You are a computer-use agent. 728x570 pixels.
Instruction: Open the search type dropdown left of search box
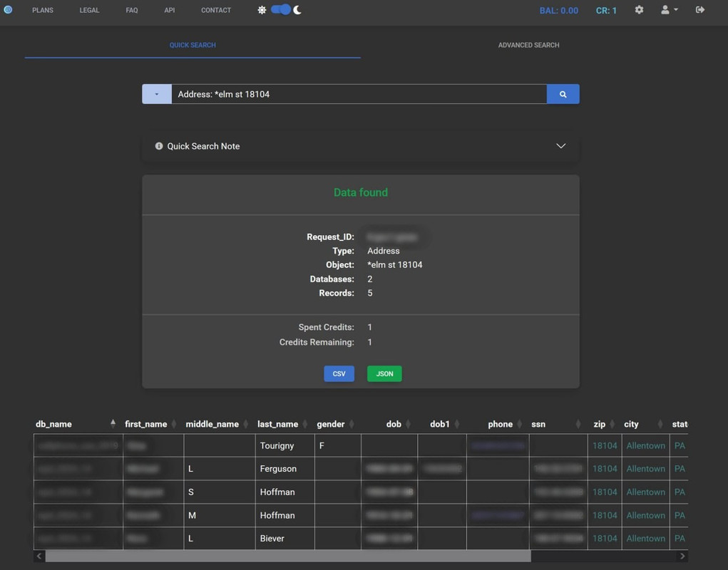click(x=157, y=94)
